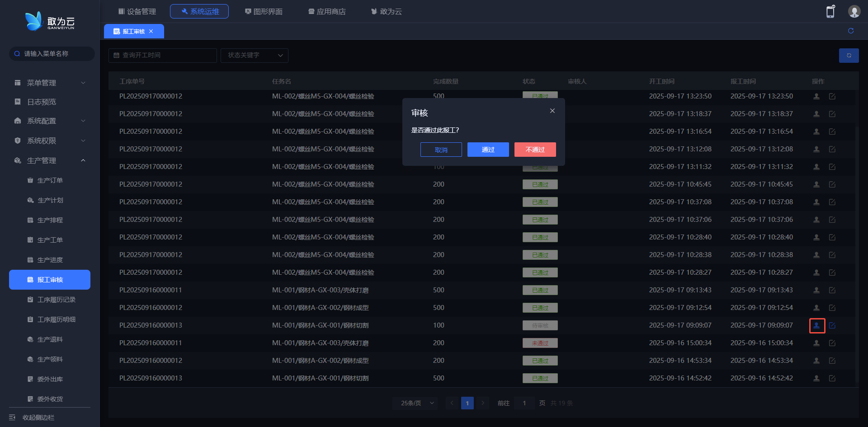
Task: Switch to the 设备管理 top tab
Action: (x=137, y=11)
